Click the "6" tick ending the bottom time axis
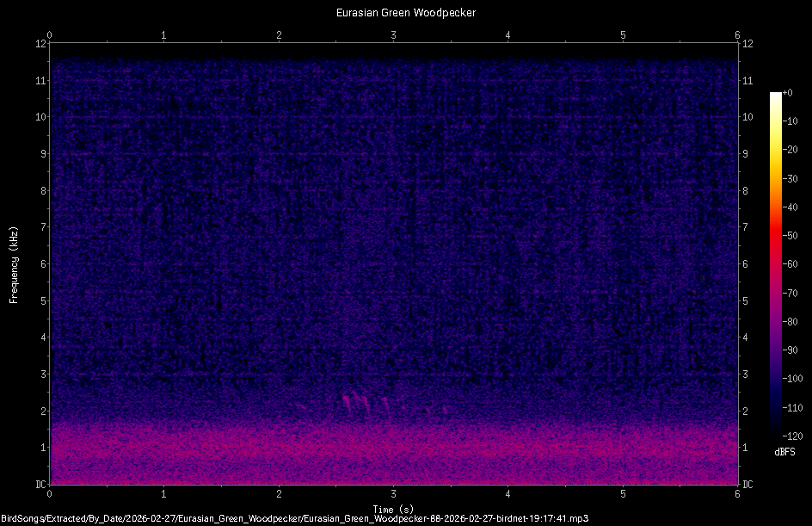The height and width of the screenshot is (526, 812). (x=737, y=494)
